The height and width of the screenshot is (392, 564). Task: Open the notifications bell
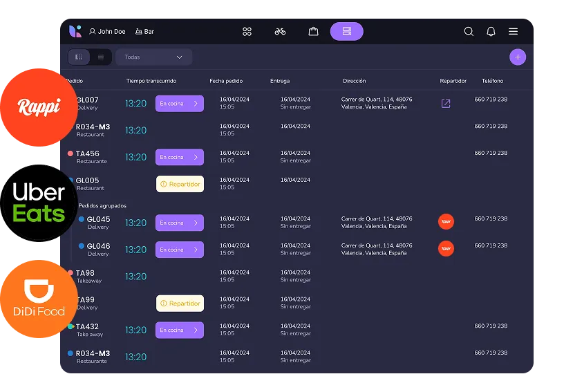click(491, 32)
